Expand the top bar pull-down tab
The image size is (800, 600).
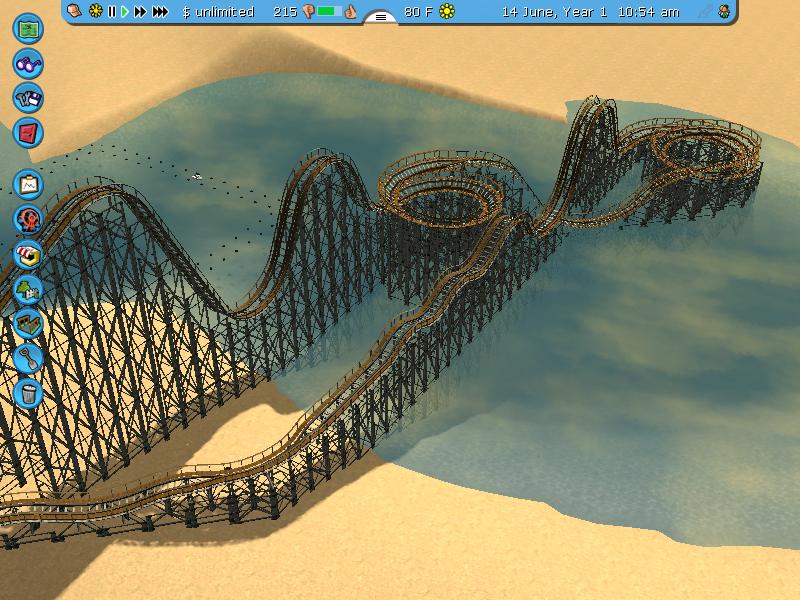click(x=381, y=17)
